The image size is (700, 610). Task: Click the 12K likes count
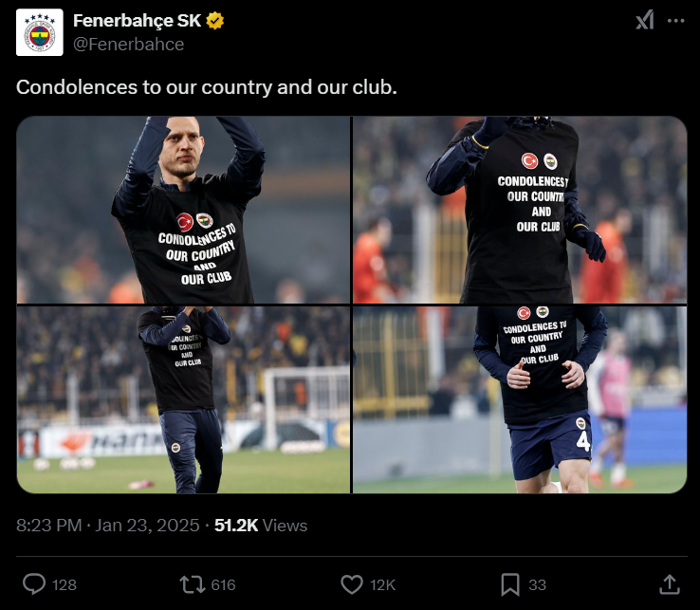(x=382, y=584)
